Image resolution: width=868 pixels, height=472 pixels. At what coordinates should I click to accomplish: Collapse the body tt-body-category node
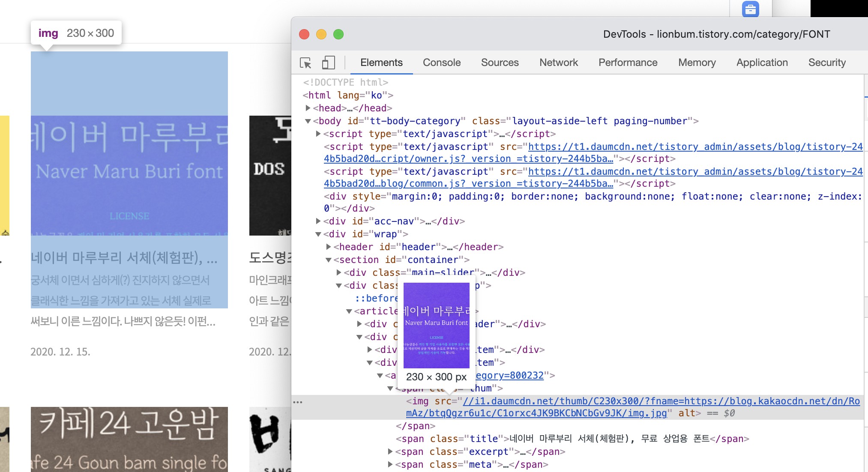click(x=308, y=121)
